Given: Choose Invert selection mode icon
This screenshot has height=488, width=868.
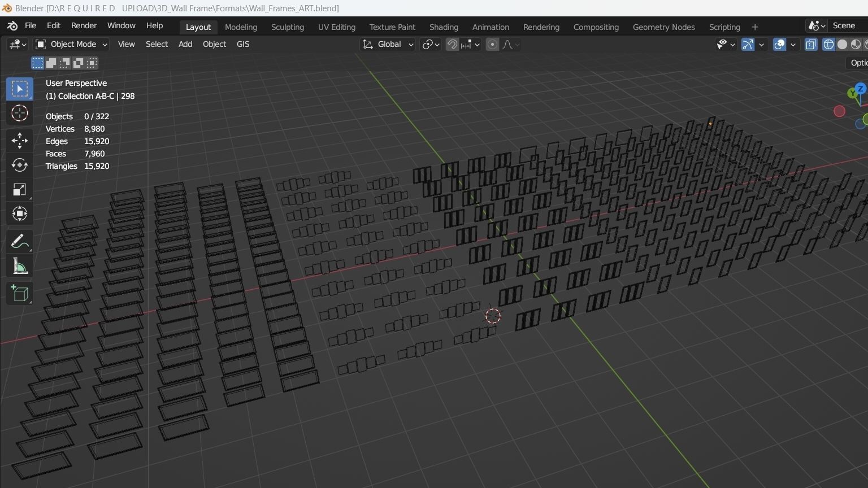Looking at the screenshot, I should click(x=78, y=63).
